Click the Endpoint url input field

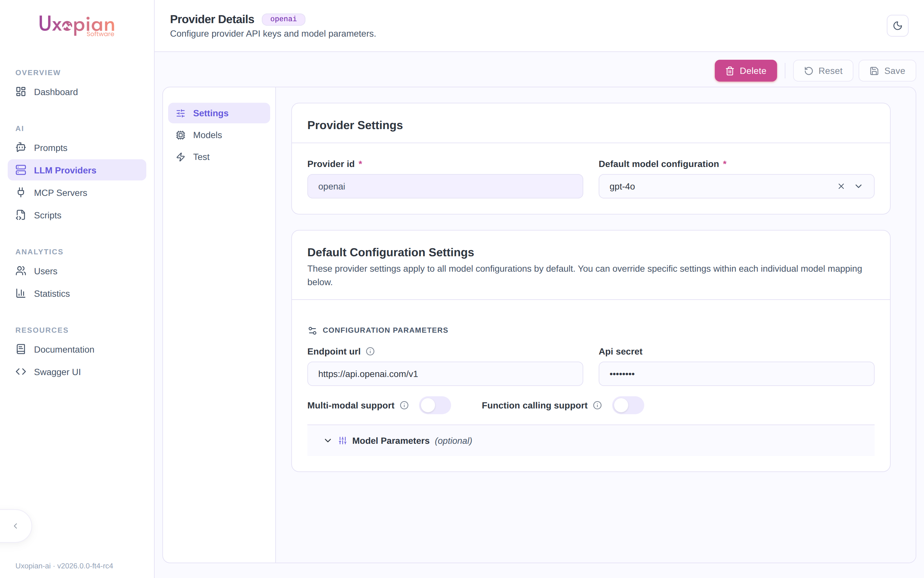click(445, 374)
